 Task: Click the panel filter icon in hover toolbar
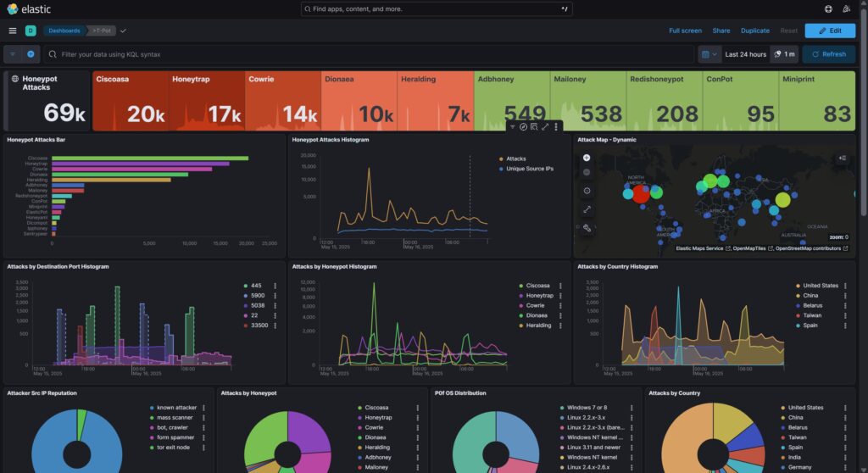(513, 127)
